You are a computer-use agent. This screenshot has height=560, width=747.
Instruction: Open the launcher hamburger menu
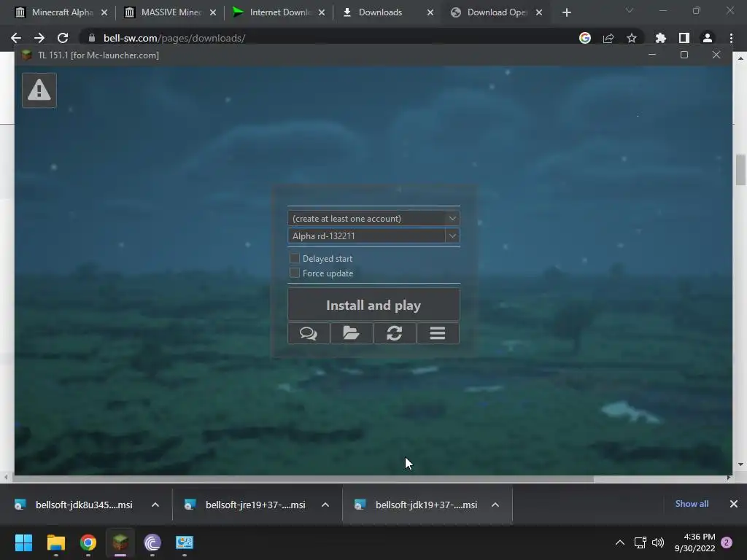(438, 332)
